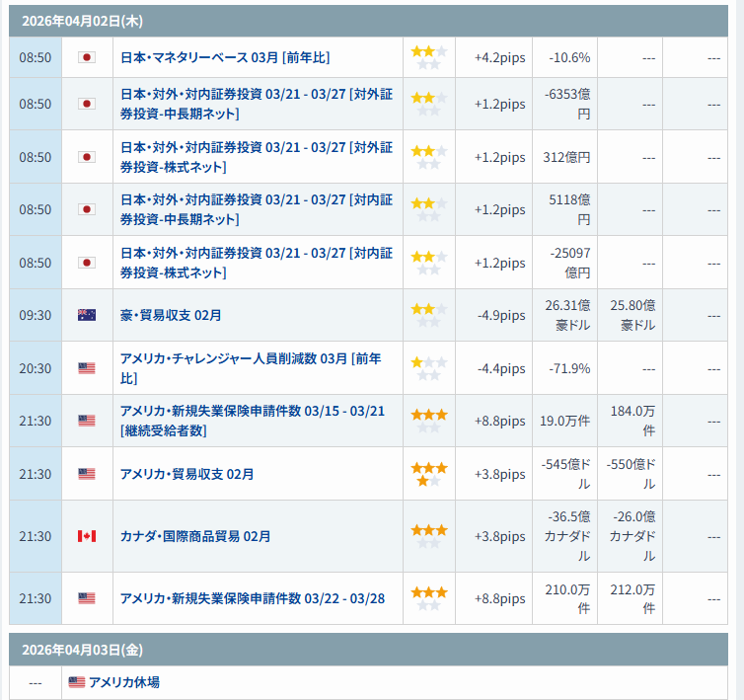744x700 pixels.
Task: Click the star rating for アメリカ・貿易収支 02月
Action: [x=428, y=474]
